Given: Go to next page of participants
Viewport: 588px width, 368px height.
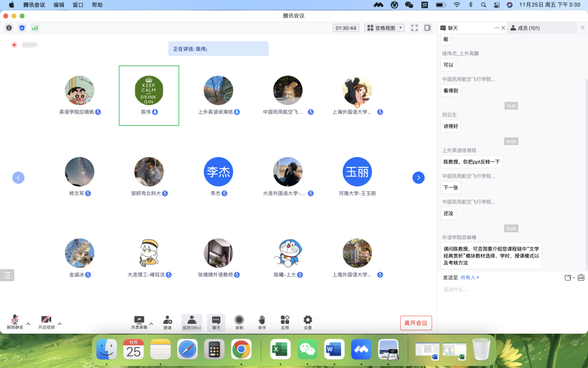Looking at the screenshot, I should (x=418, y=178).
